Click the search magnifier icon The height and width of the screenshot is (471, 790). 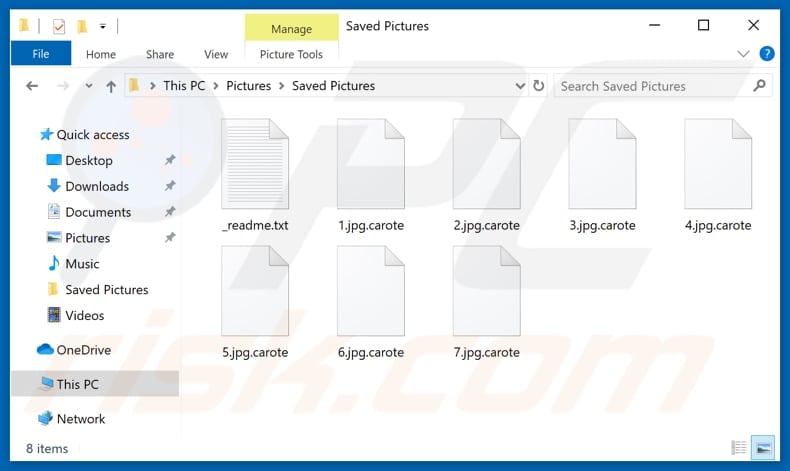point(761,86)
